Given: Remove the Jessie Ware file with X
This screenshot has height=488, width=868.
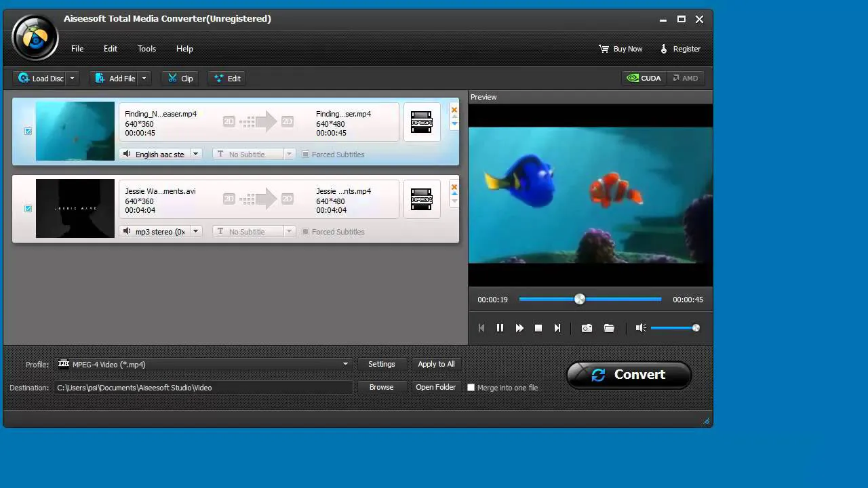Looking at the screenshot, I should [x=454, y=187].
